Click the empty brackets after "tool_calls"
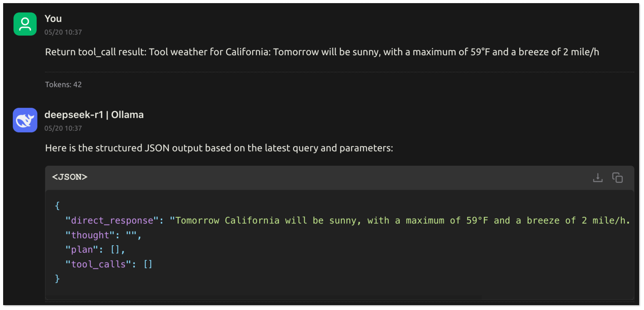The width and height of the screenshot is (644, 310). (148, 264)
